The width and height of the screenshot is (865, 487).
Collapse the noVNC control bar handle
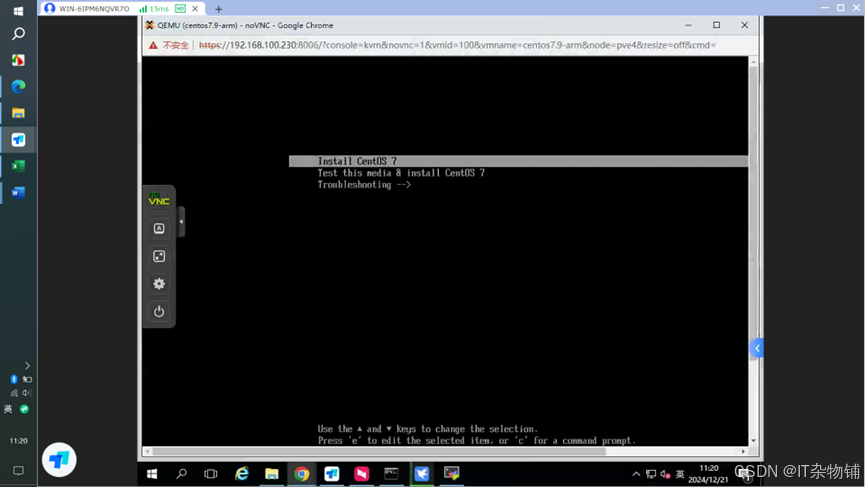point(181,222)
